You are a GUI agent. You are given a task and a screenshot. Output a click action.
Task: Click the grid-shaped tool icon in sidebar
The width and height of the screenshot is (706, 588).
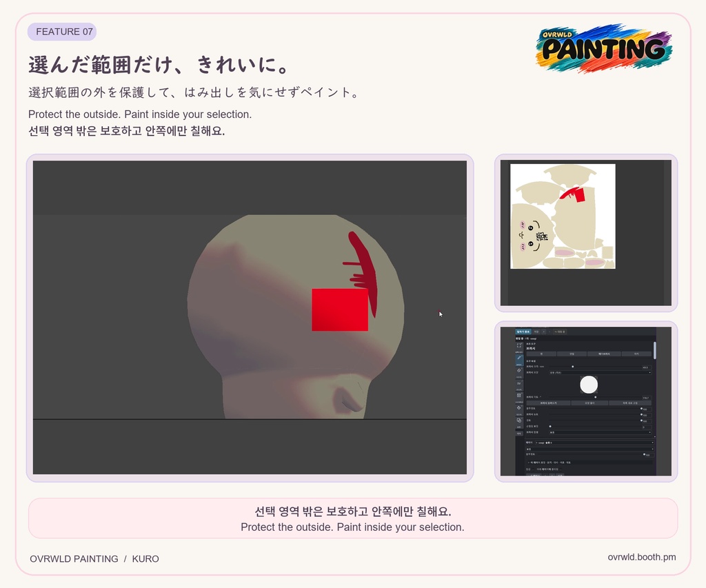coord(519,395)
